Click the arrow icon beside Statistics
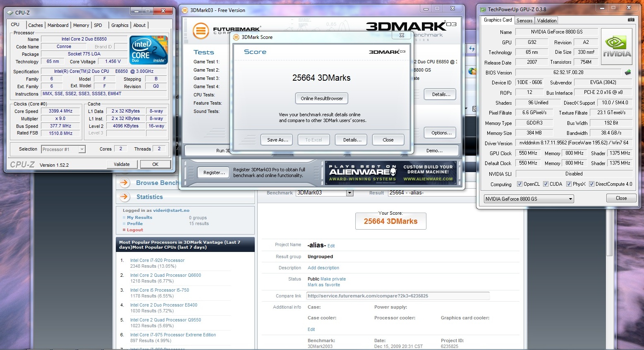The image size is (644, 350). [124, 197]
